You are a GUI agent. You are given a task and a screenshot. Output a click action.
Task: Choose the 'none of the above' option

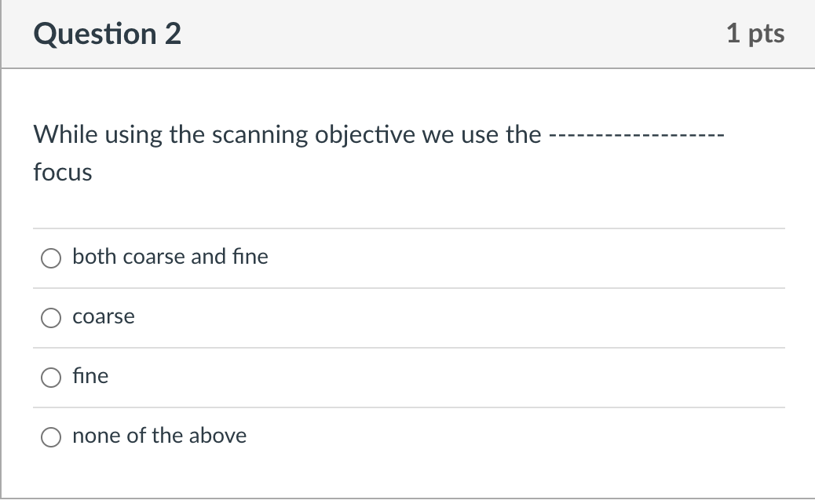click(x=51, y=436)
